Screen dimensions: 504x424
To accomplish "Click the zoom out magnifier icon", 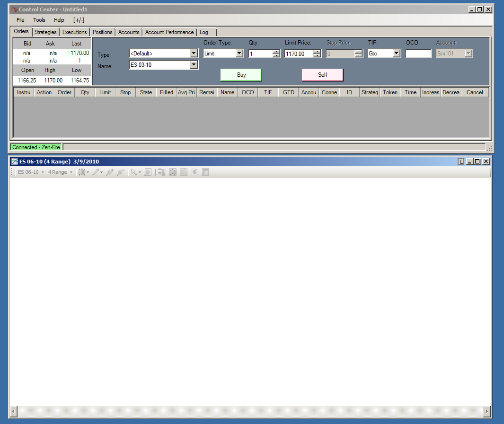I will point(121,172).
